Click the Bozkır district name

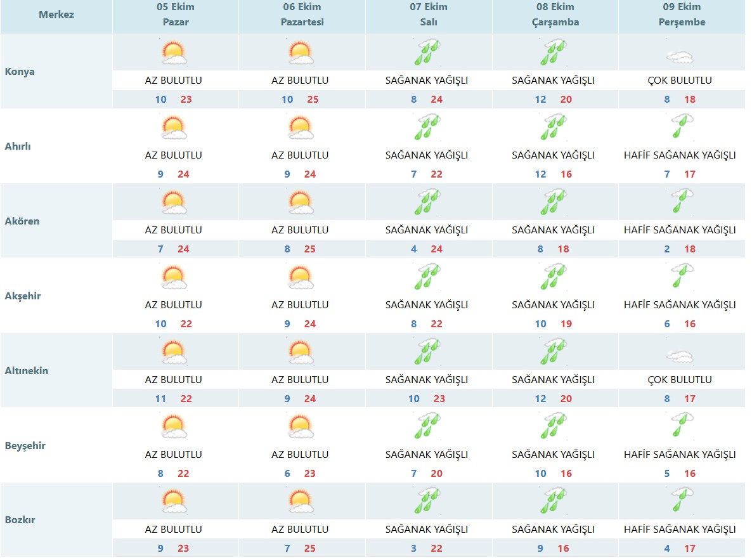click(20, 520)
